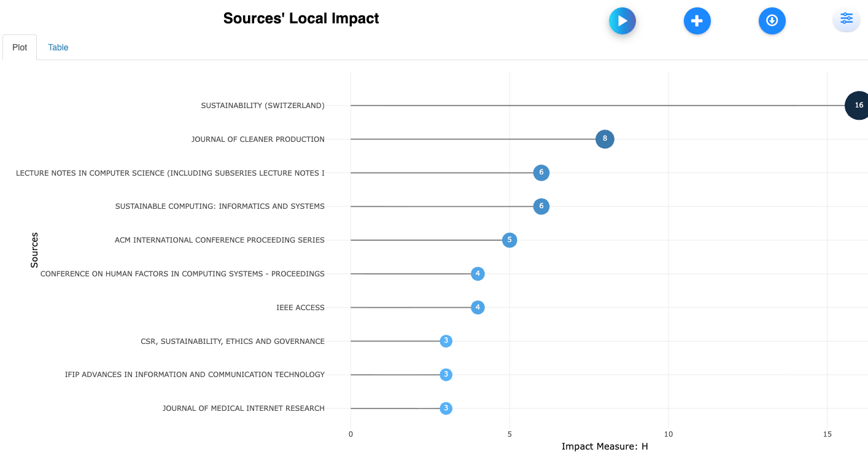Click the Run play button icon
The width and height of the screenshot is (868, 460).
tap(622, 21)
